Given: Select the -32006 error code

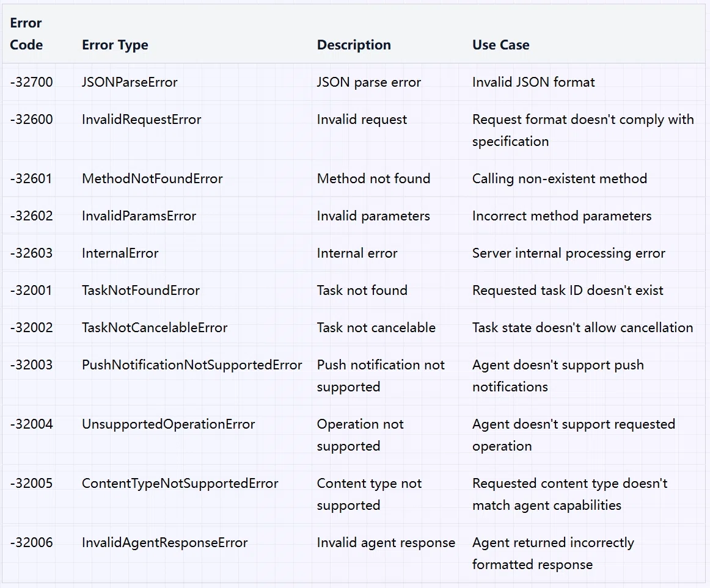Looking at the screenshot, I should (x=31, y=543).
